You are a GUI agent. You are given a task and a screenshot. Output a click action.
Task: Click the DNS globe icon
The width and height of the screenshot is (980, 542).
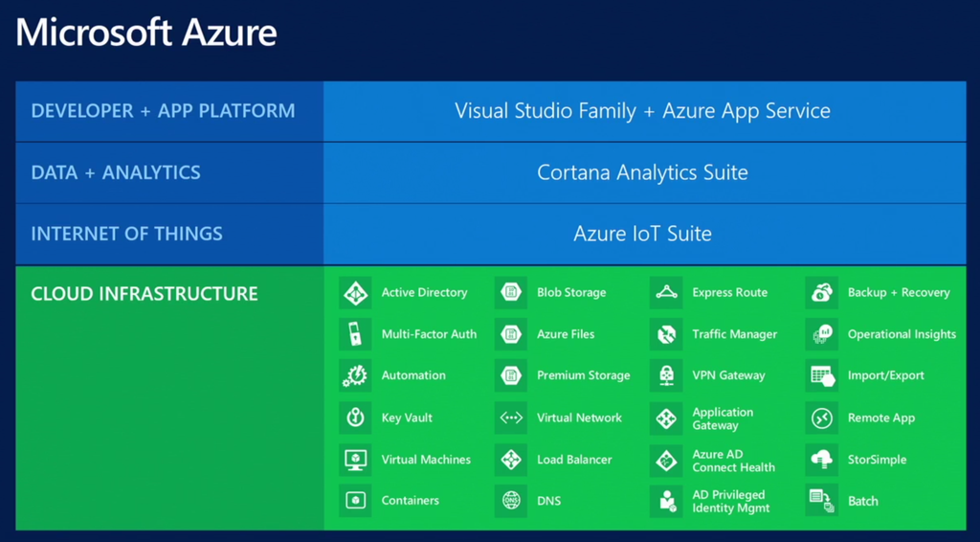click(x=511, y=501)
